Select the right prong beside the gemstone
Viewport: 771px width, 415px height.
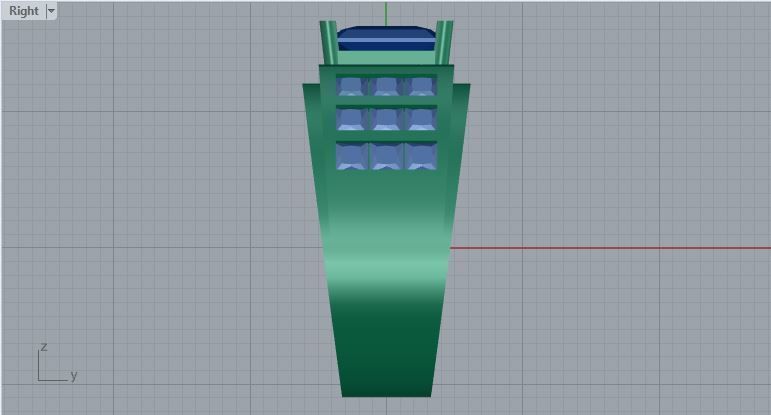point(444,42)
